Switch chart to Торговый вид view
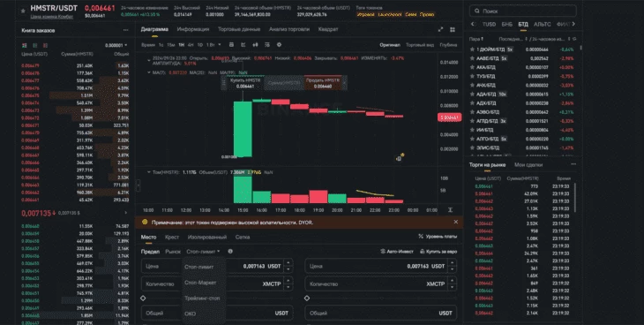The width and height of the screenshot is (644, 325). [x=420, y=45]
